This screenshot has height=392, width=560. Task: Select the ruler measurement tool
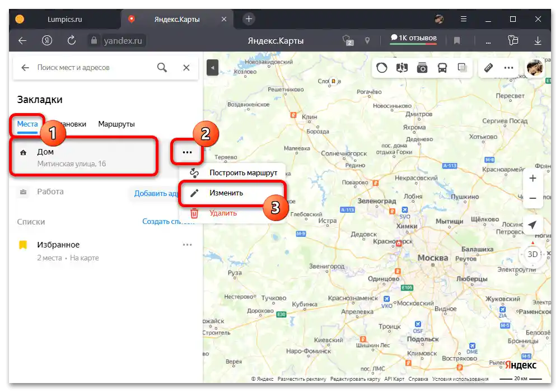pyautogui.click(x=488, y=67)
